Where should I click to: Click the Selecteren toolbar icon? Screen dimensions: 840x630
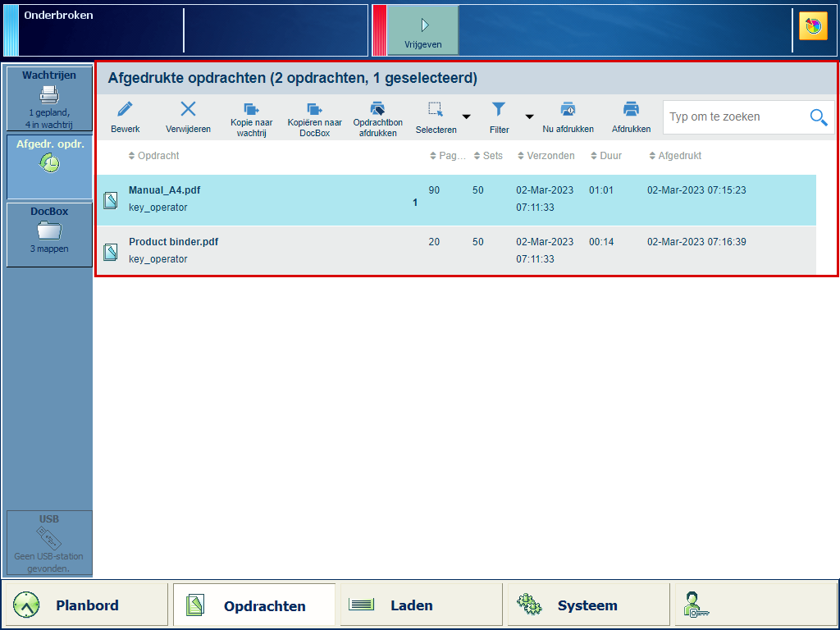436,109
